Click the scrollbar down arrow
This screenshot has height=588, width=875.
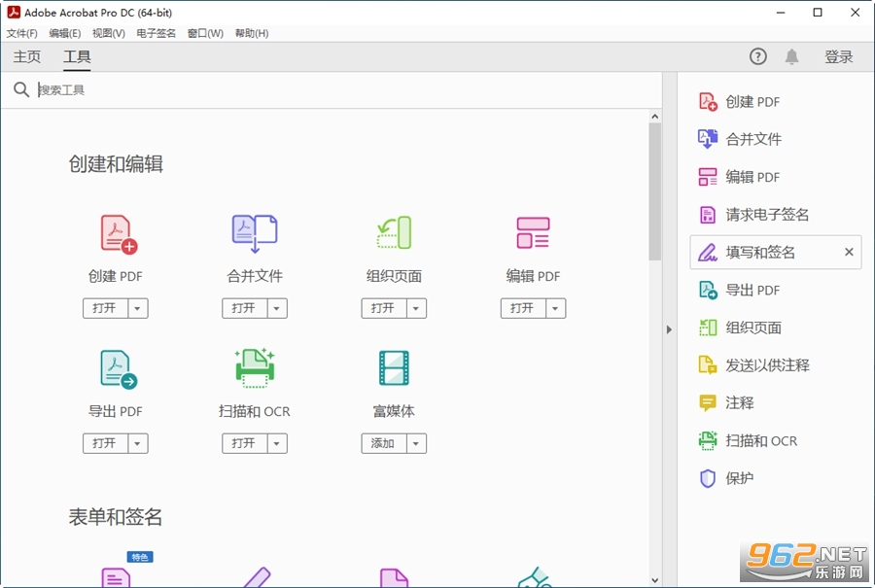[x=655, y=581]
